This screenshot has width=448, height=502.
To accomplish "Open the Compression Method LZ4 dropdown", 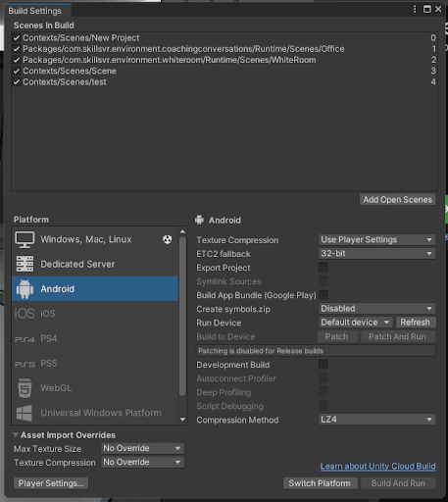I will coord(377,420).
